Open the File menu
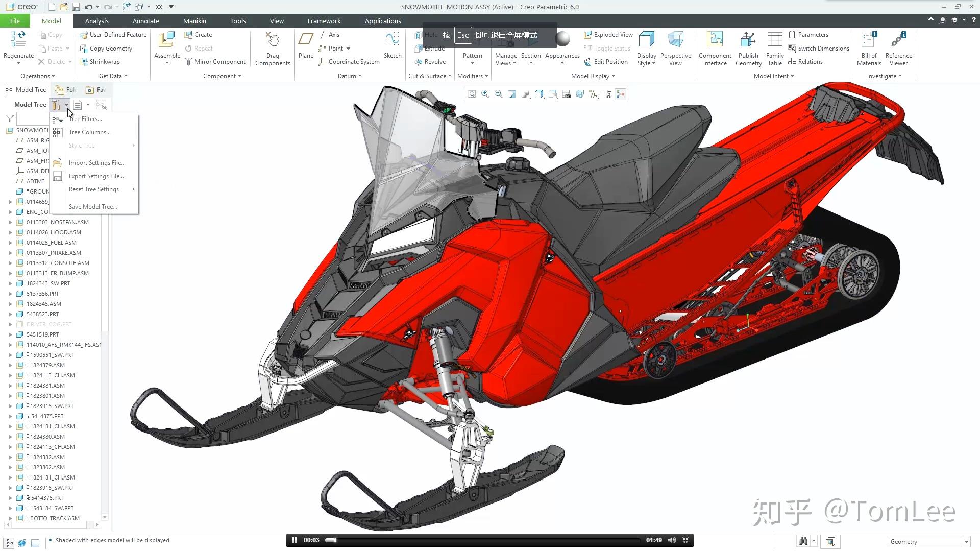Viewport: 980px width, 551px height. 15,21
